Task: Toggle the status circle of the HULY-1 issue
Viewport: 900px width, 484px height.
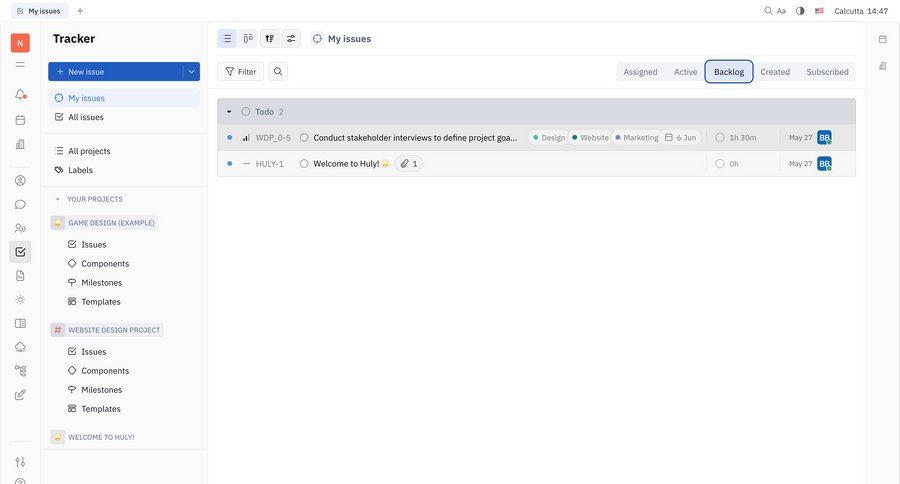Action: (x=304, y=164)
